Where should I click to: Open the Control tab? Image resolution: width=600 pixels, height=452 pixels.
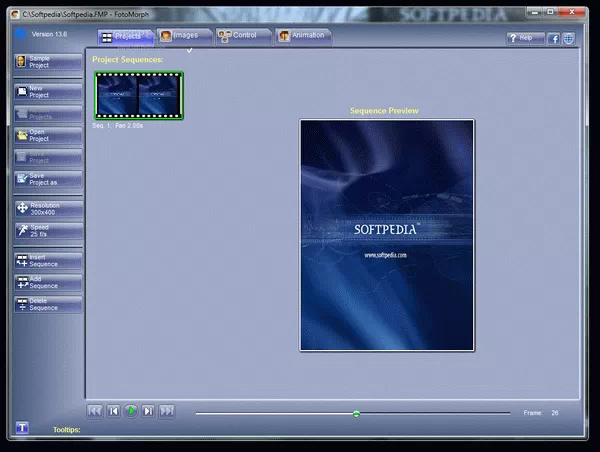click(243, 36)
